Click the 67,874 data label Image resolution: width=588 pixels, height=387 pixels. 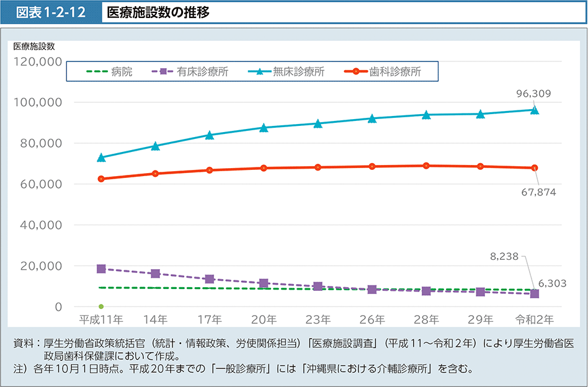(538, 192)
